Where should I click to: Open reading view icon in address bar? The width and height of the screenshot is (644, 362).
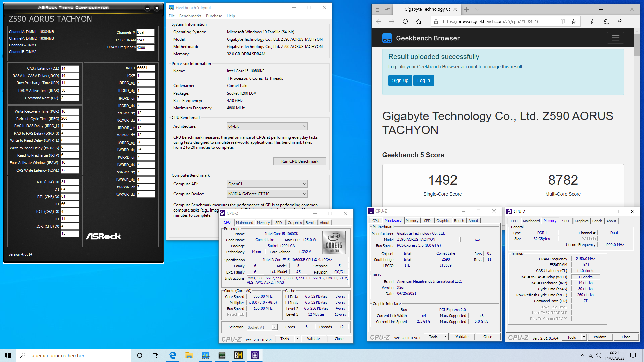(562, 22)
